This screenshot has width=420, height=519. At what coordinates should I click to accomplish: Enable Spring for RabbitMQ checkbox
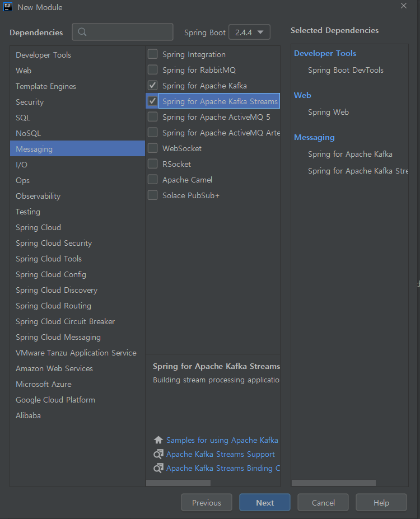(152, 70)
